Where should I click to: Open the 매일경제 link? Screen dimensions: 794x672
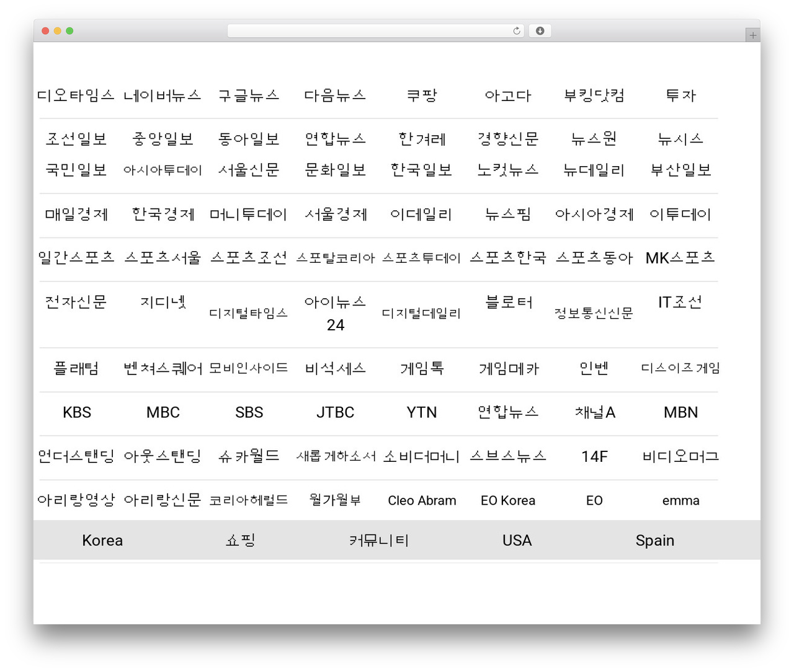[76, 214]
